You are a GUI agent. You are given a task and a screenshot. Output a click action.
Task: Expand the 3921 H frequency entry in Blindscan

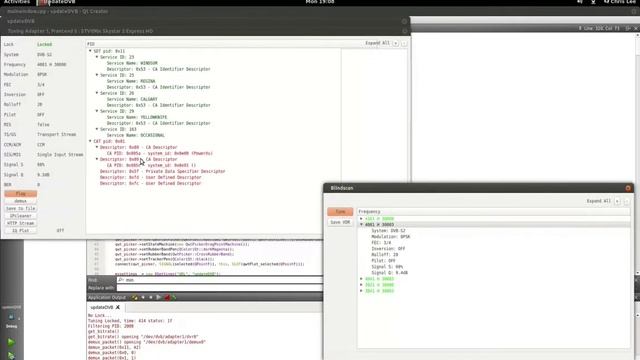(x=361, y=285)
